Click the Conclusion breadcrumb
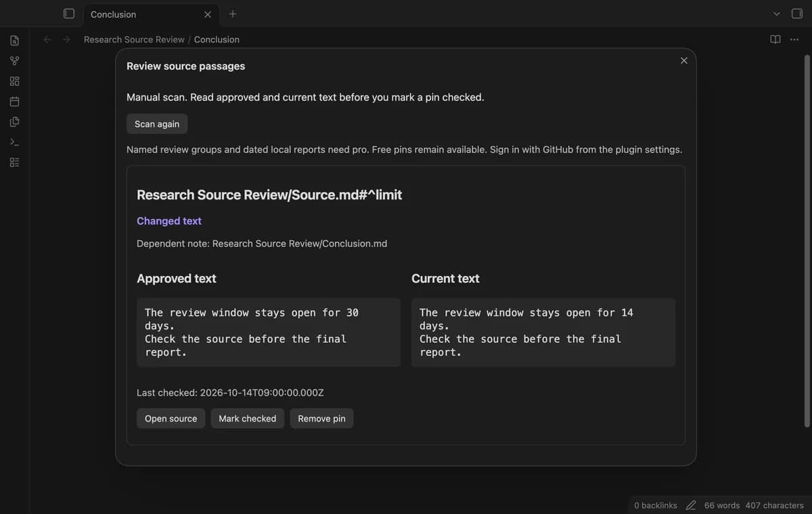Image resolution: width=812 pixels, height=514 pixels. [217, 39]
